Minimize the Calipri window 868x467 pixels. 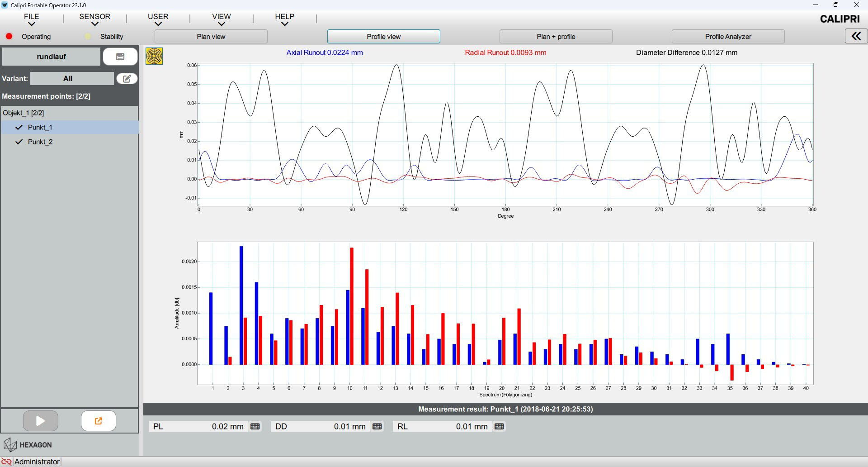816,5
